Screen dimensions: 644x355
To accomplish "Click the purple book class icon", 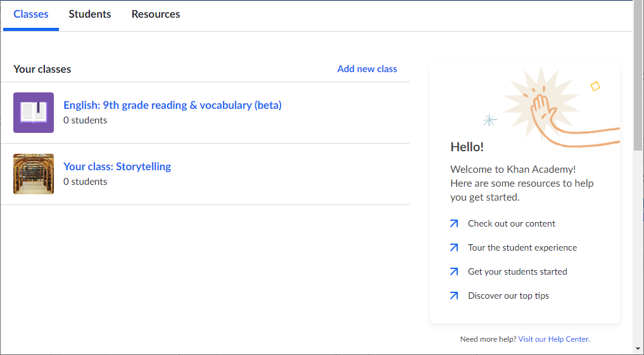I will click(34, 113).
